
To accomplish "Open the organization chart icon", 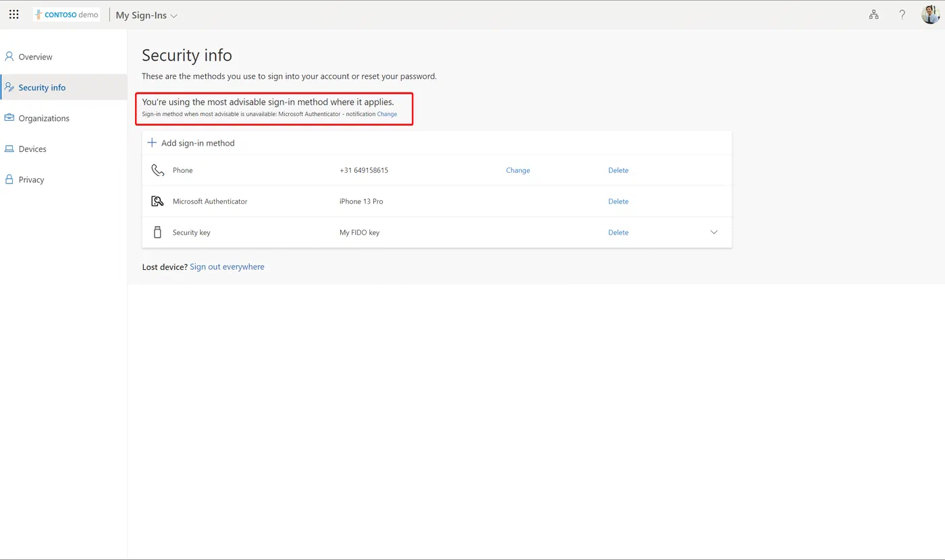I will point(873,14).
